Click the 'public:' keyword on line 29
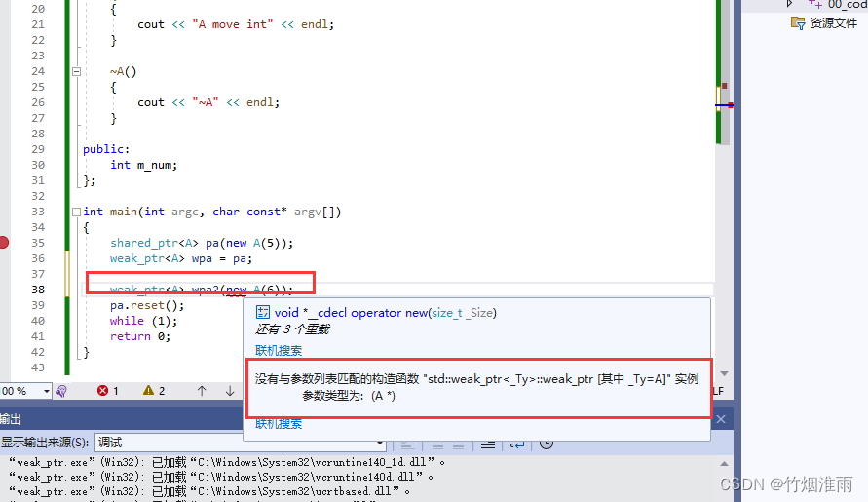 coord(106,149)
